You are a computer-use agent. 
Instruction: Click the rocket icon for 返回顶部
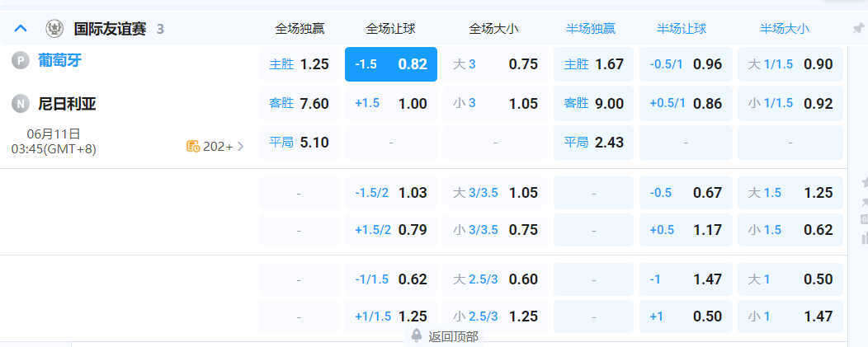[417, 335]
